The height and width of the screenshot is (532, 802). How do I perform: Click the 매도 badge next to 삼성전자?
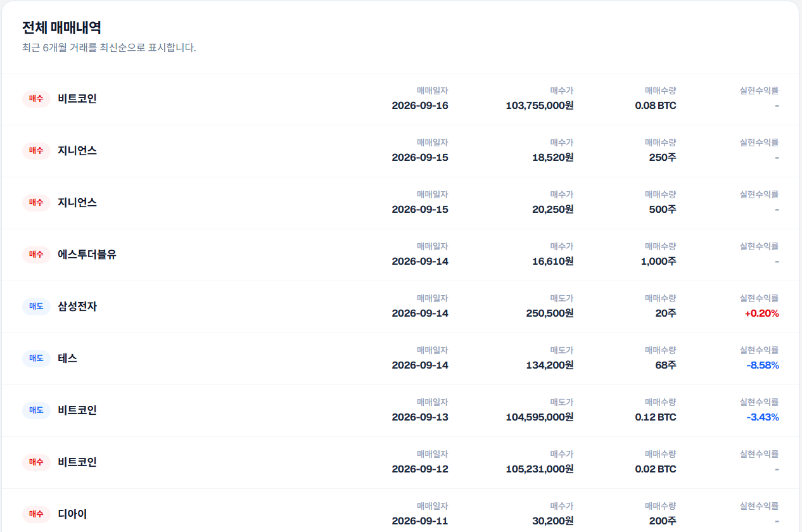pos(36,307)
